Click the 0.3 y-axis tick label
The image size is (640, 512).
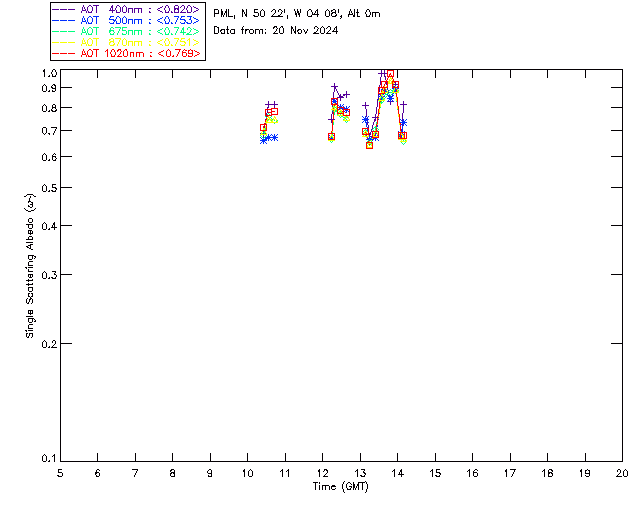coord(49,275)
